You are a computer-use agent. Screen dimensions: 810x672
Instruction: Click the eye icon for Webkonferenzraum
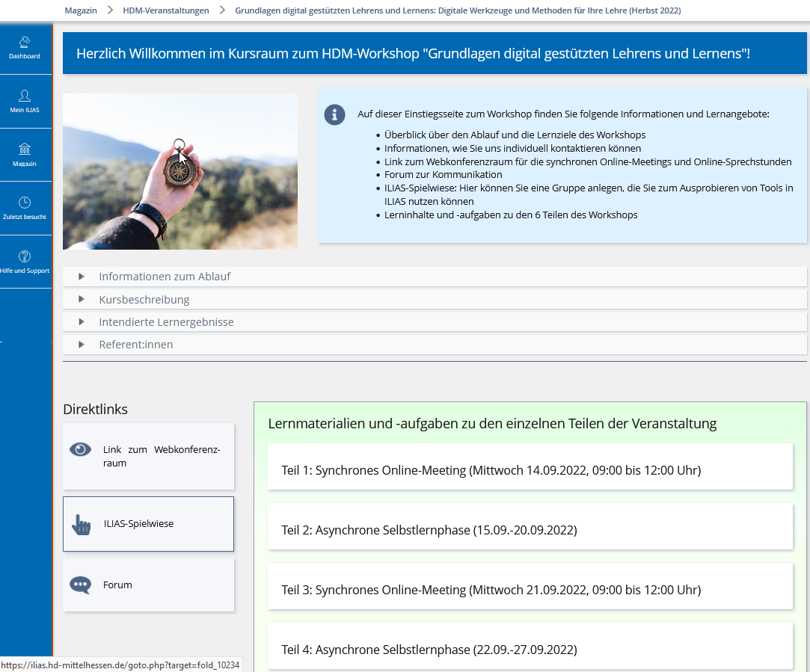80,449
